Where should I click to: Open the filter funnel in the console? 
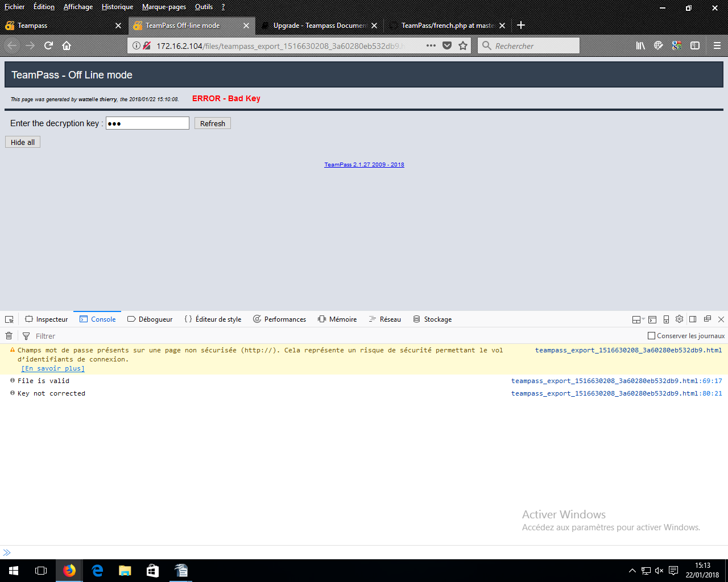point(26,336)
